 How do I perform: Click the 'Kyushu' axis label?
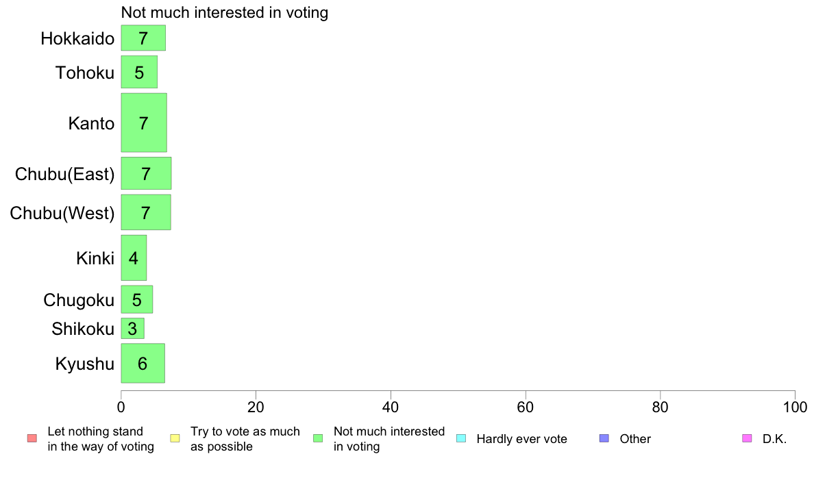[x=84, y=364]
